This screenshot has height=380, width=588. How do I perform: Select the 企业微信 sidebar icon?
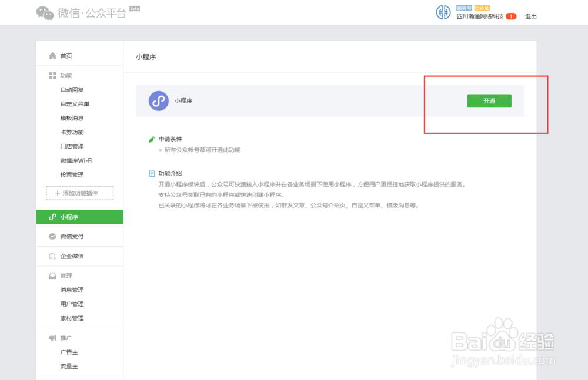coord(52,256)
